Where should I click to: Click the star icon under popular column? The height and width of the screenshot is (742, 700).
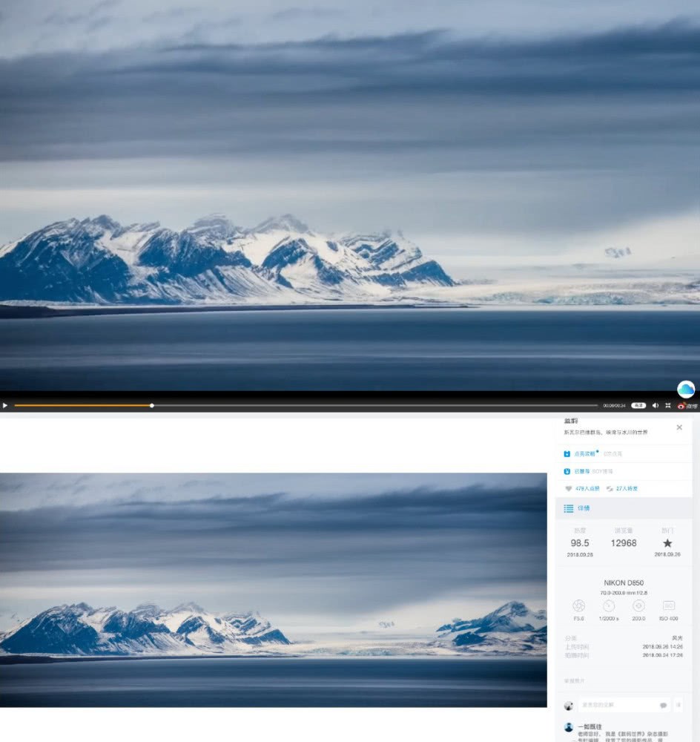coord(667,543)
